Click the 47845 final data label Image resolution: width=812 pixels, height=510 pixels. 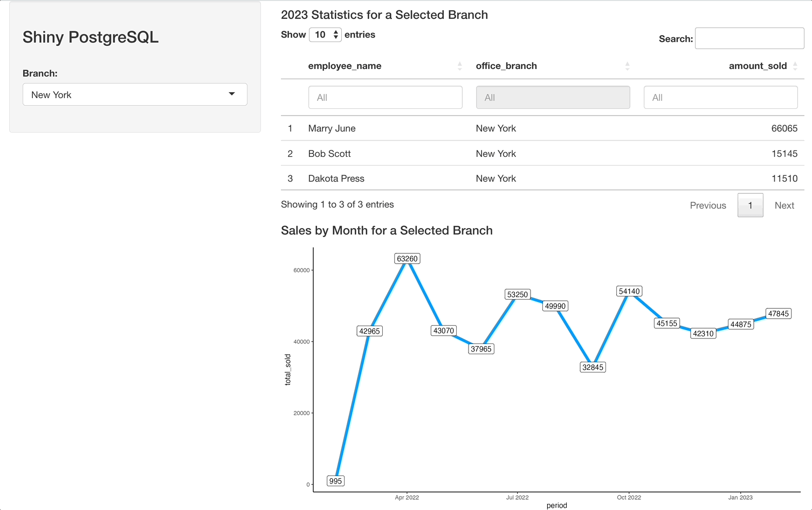coord(779,314)
